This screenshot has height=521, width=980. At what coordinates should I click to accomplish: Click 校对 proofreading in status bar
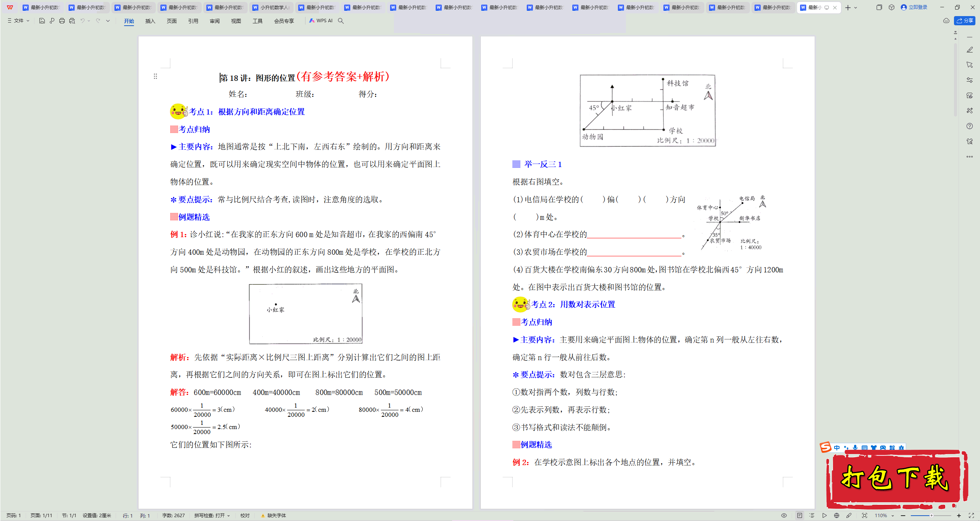click(245, 516)
